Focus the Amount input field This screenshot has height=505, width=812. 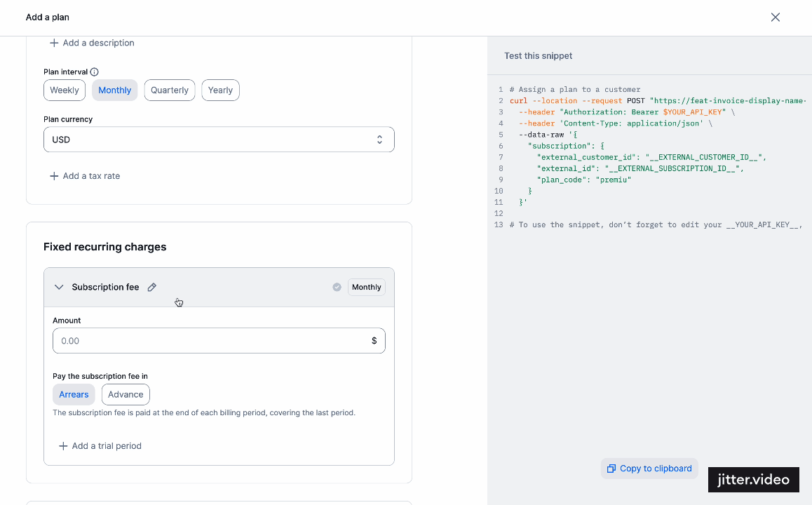click(x=219, y=341)
